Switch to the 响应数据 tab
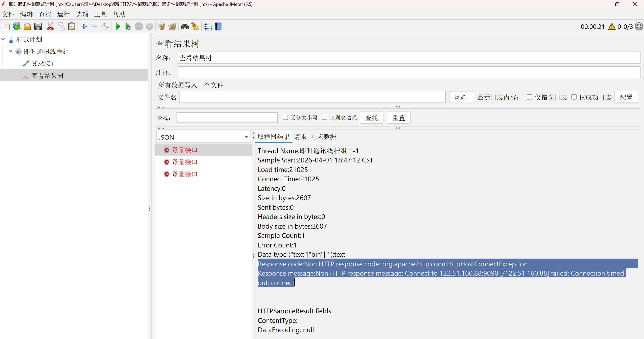 (323, 137)
